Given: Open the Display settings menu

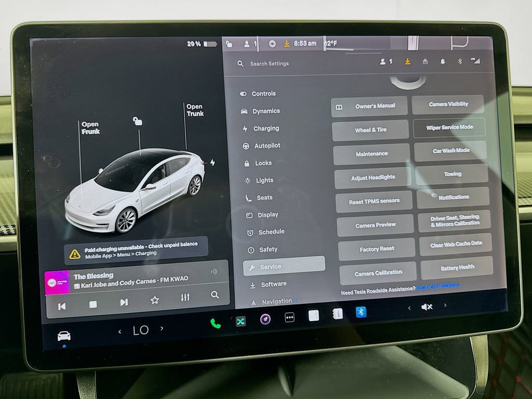Looking at the screenshot, I should click(262, 215).
